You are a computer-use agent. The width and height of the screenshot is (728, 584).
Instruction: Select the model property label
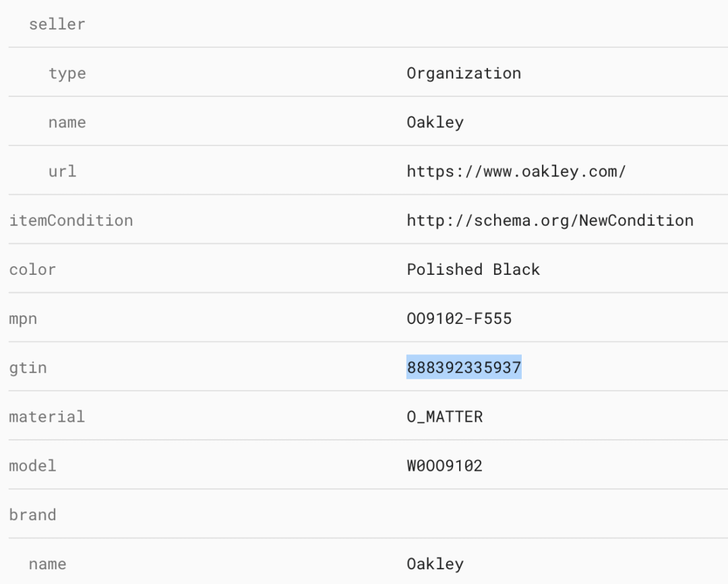(32, 466)
